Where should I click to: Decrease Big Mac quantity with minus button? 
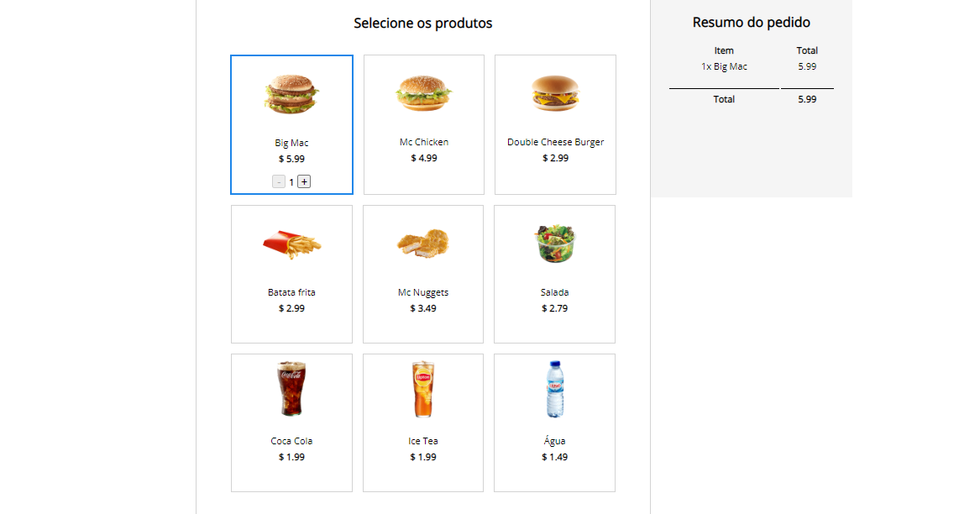278,181
